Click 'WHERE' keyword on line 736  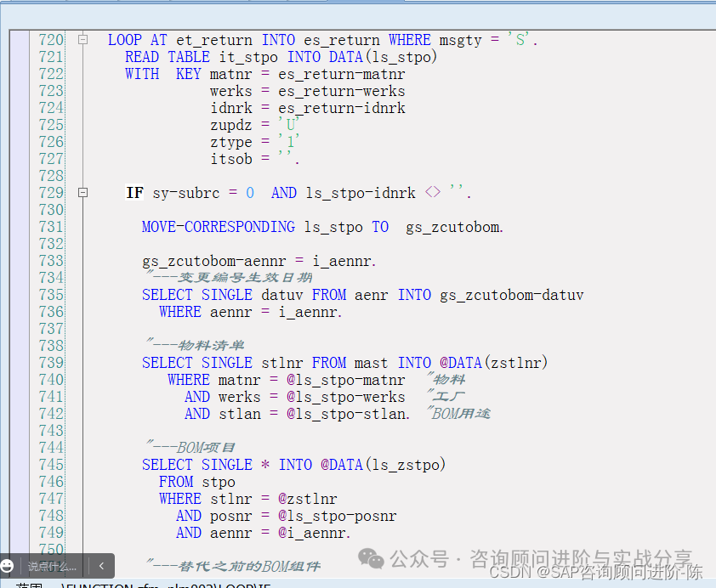point(180,312)
